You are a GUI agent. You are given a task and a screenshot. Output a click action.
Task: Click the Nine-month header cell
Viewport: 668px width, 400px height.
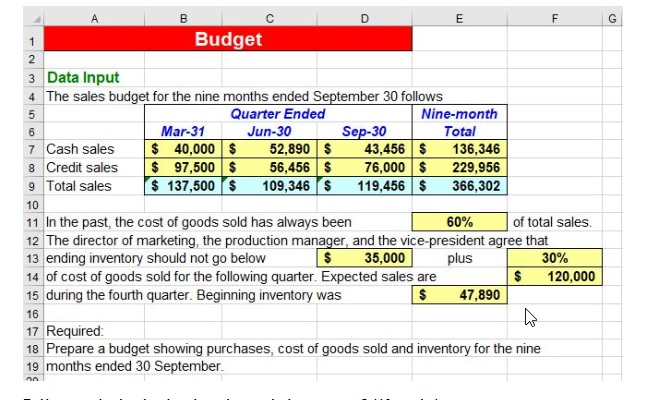459,114
